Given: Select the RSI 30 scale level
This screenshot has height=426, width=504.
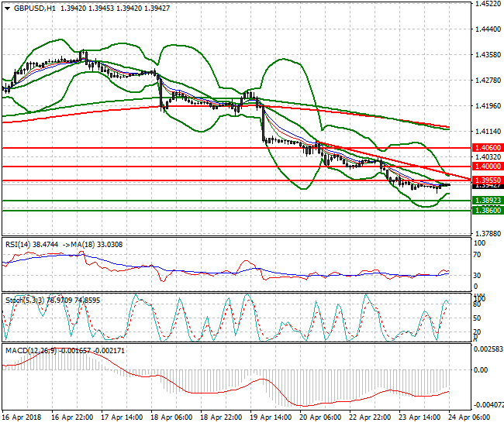Looking at the screenshot, I should click(478, 276).
